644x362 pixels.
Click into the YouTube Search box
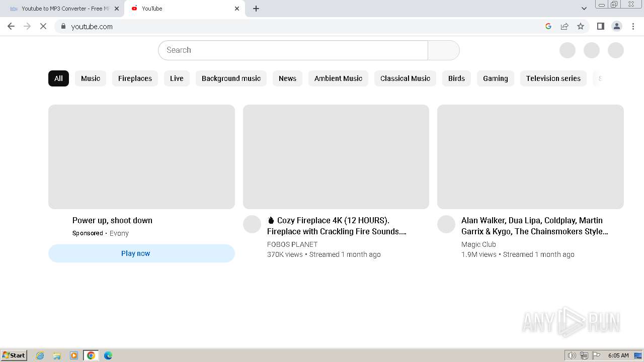[x=293, y=50]
